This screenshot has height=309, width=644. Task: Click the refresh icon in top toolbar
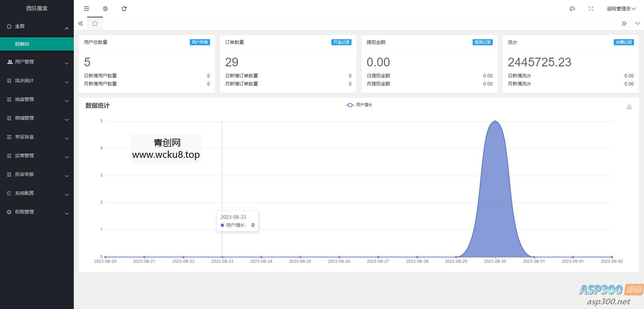[x=124, y=9]
